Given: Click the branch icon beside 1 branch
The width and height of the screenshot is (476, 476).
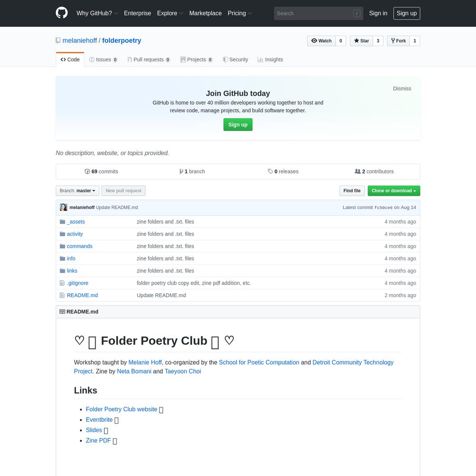Looking at the screenshot, I should [181, 171].
